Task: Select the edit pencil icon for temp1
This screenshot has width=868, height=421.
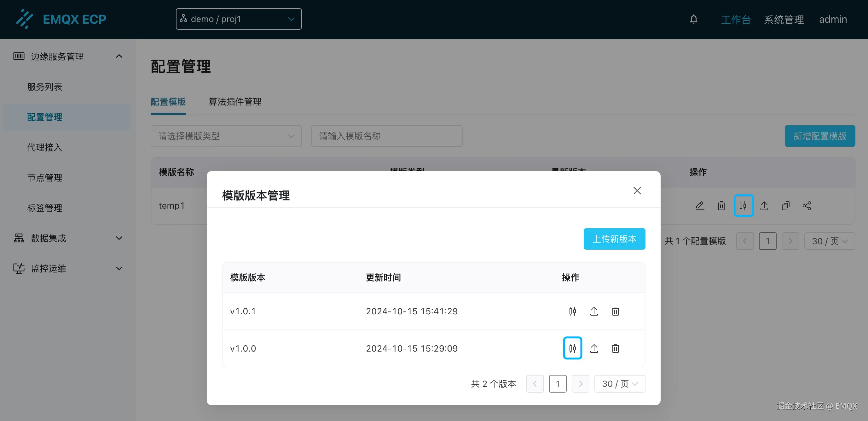Action: point(700,205)
